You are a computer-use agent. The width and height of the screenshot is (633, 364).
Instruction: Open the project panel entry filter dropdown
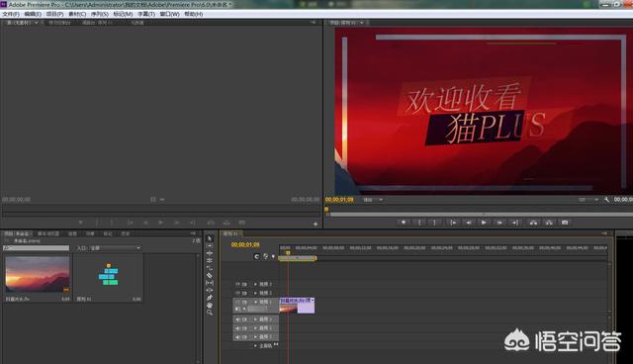[x=115, y=248]
